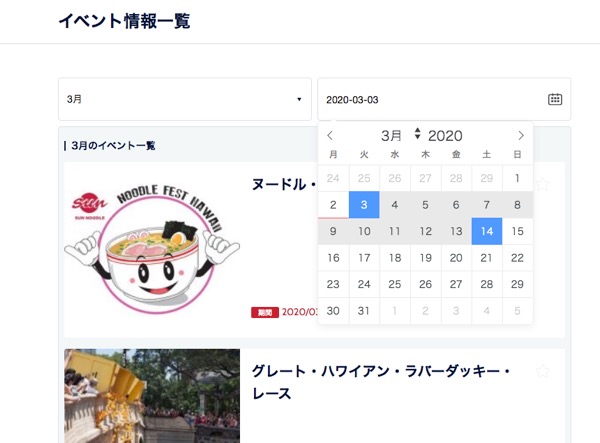Select greyed February 29 in calendar
Viewport: 600px width, 443px height.
487,178
